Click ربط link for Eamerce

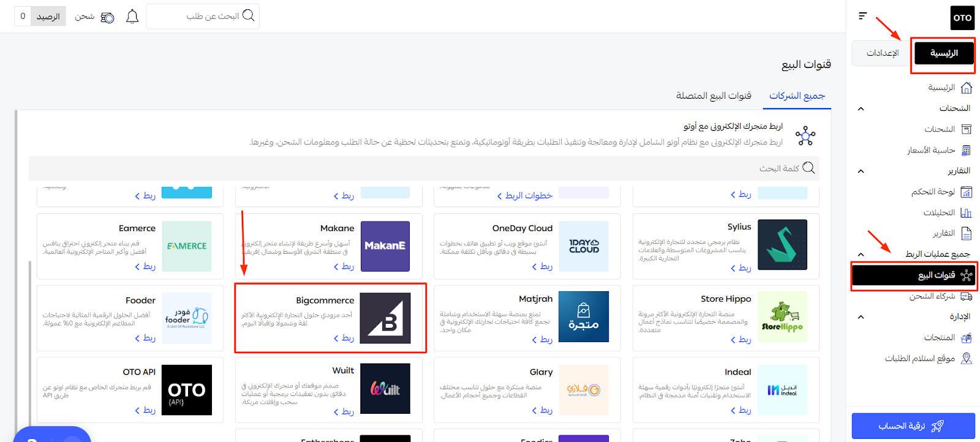click(x=146, y=266)
